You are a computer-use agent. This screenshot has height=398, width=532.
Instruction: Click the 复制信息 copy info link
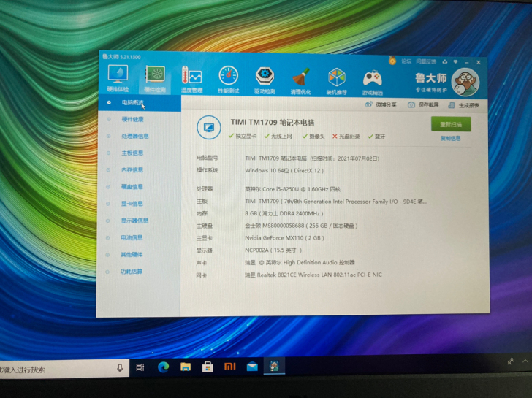click(x=451, y=138)
